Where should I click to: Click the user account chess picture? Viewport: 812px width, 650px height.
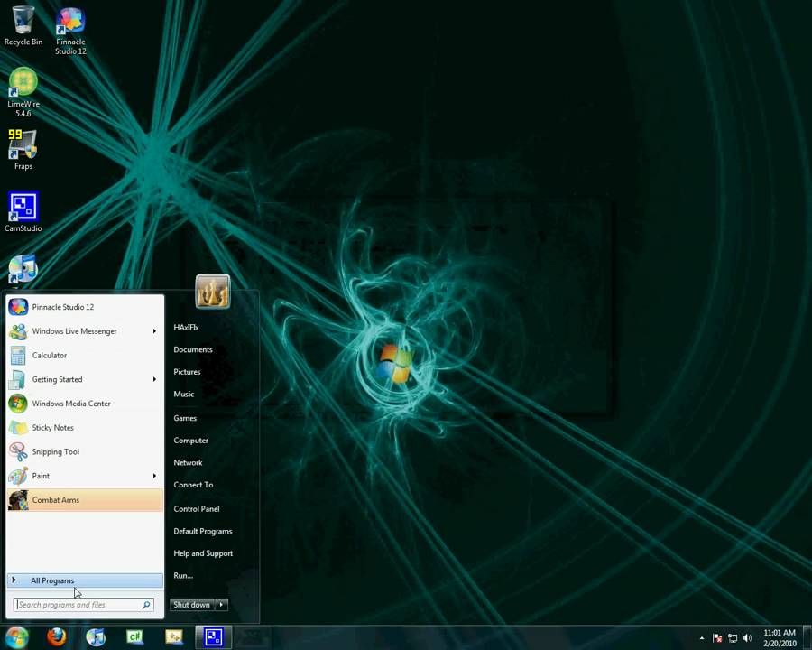click(x=213, y=292)
